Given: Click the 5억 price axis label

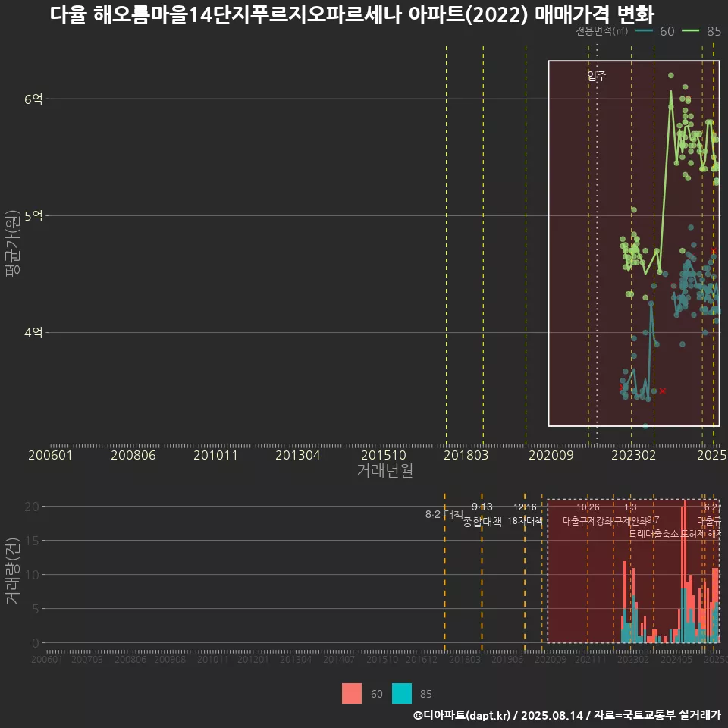Looking at the screenshot, I should click(x=33, y=216).
